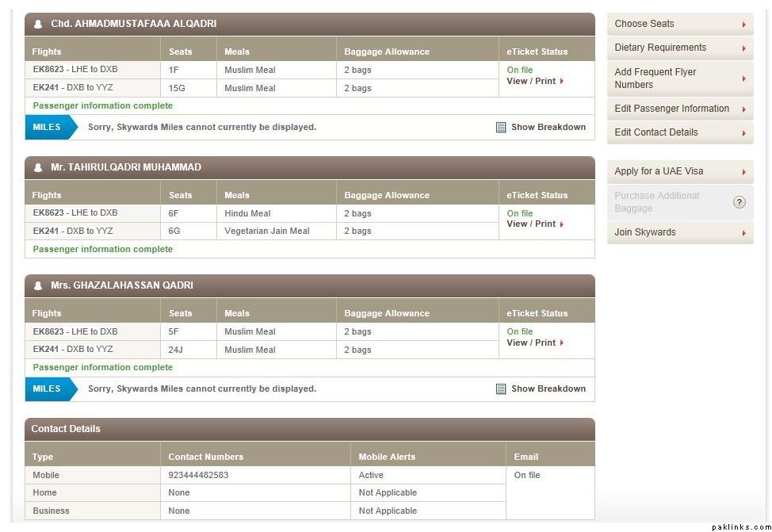Click help question mark on Purchase Additional Baggage
Screen dimensions: 772x532
pyautogui.click(x=739, y=202)
